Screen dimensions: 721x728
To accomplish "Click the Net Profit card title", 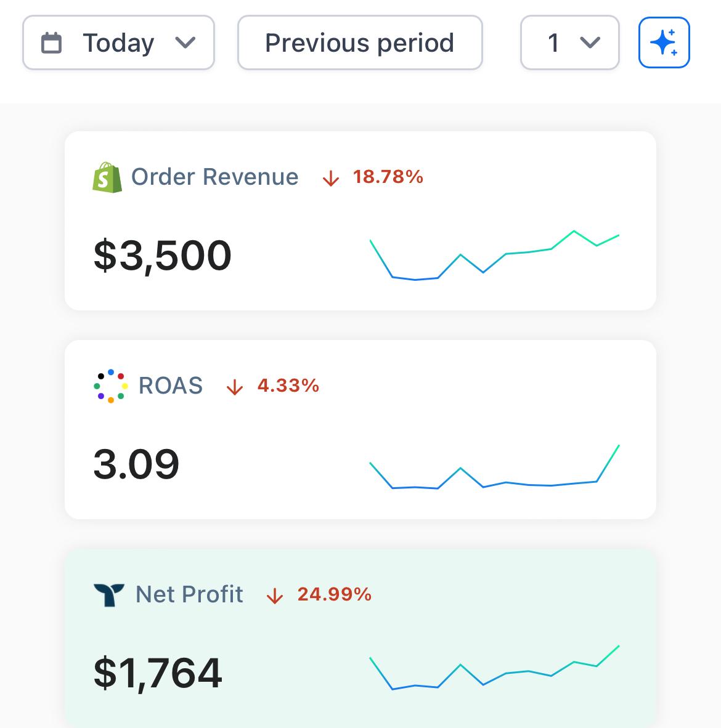I will pyautogui.click(x=189, y=594).
